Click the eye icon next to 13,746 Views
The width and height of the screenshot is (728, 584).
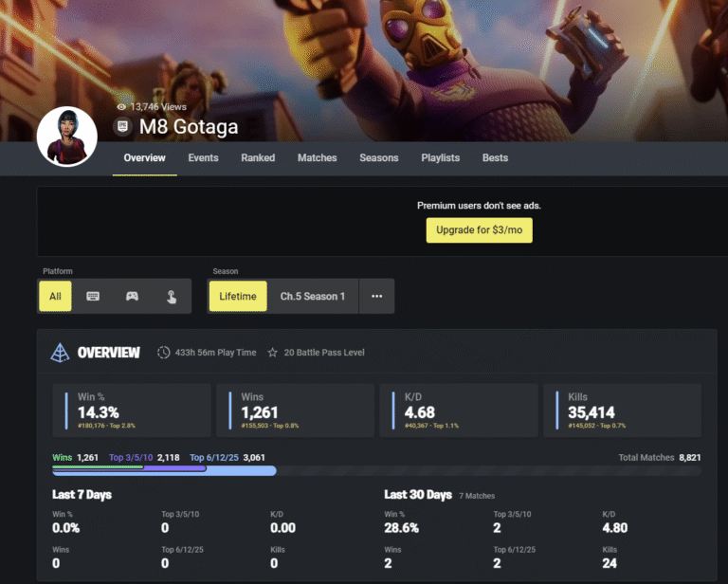[x=121, y=107]
